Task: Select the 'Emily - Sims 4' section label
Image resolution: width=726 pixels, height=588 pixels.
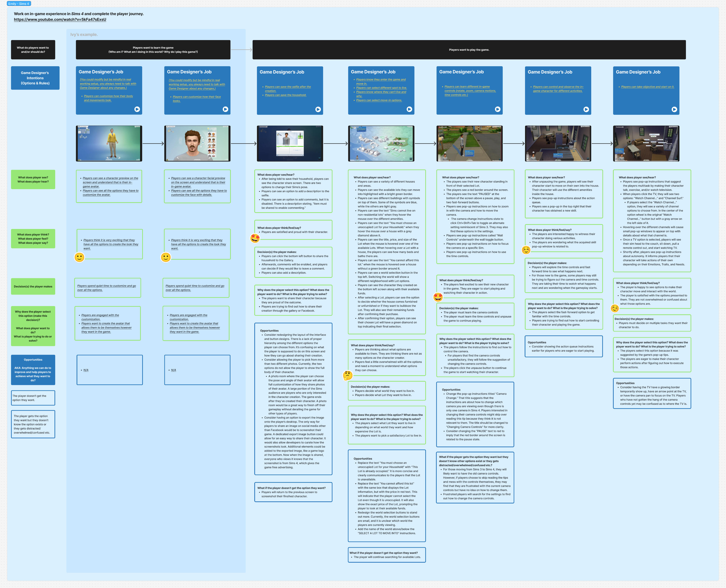Action: (19, 4)
